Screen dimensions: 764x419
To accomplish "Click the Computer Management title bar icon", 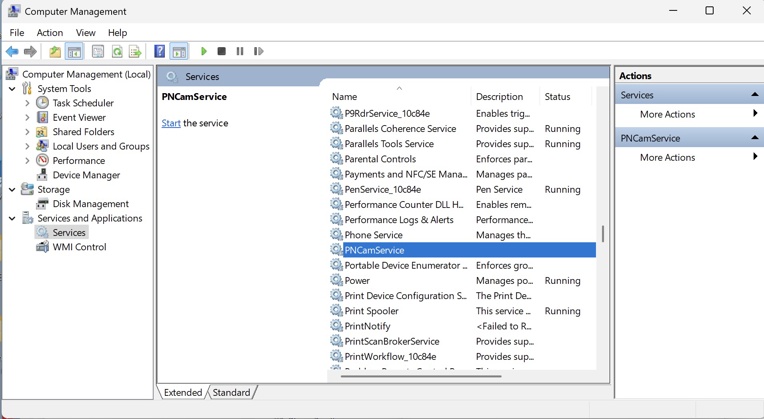I will (14, 11).
